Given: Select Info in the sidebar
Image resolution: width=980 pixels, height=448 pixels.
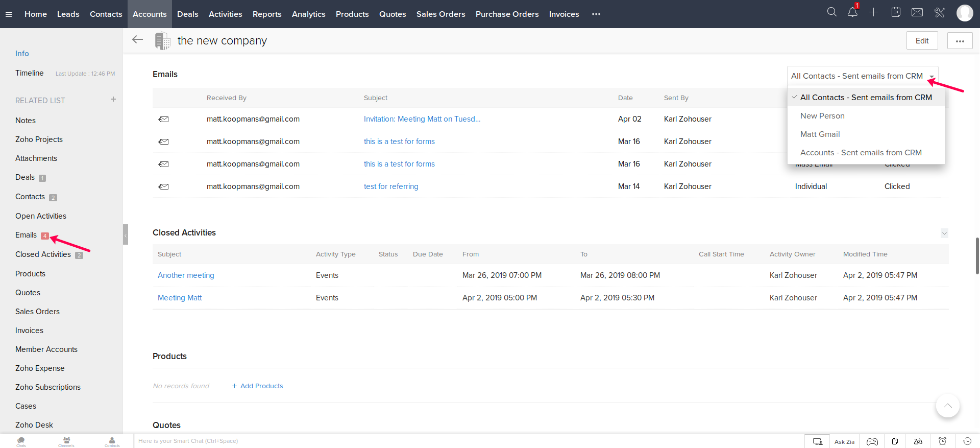Looking at the screenshot, I should coord(22,54).
